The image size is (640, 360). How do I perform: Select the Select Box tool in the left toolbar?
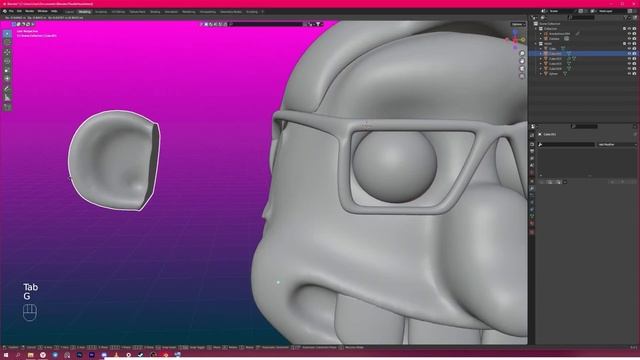7,33
